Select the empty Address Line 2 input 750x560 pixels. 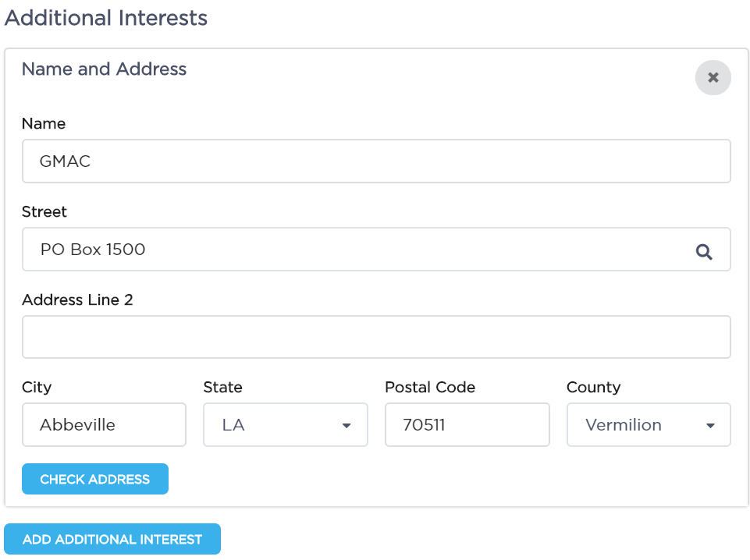coord(376,337)
